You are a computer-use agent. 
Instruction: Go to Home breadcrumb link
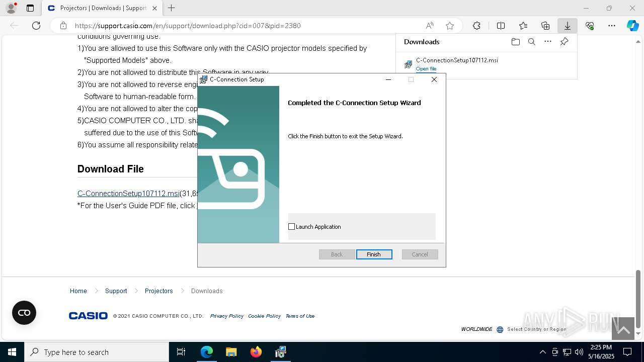(78, 291)
